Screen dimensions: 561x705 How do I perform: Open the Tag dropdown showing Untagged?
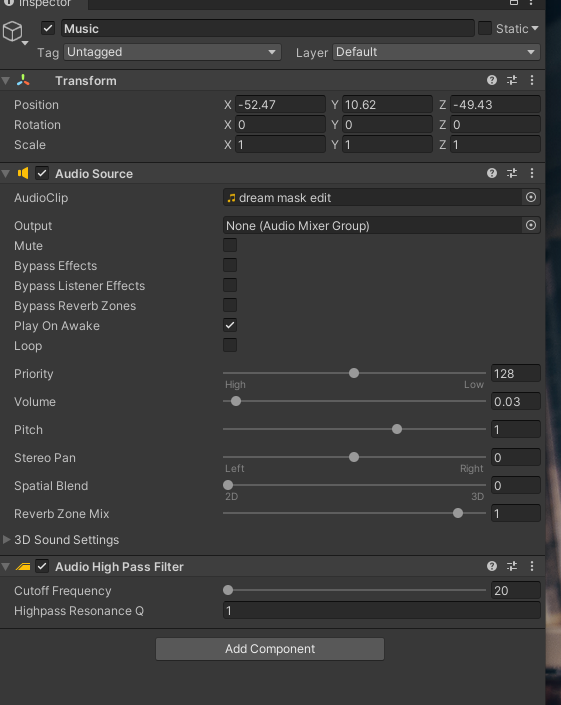pos(173,52)
